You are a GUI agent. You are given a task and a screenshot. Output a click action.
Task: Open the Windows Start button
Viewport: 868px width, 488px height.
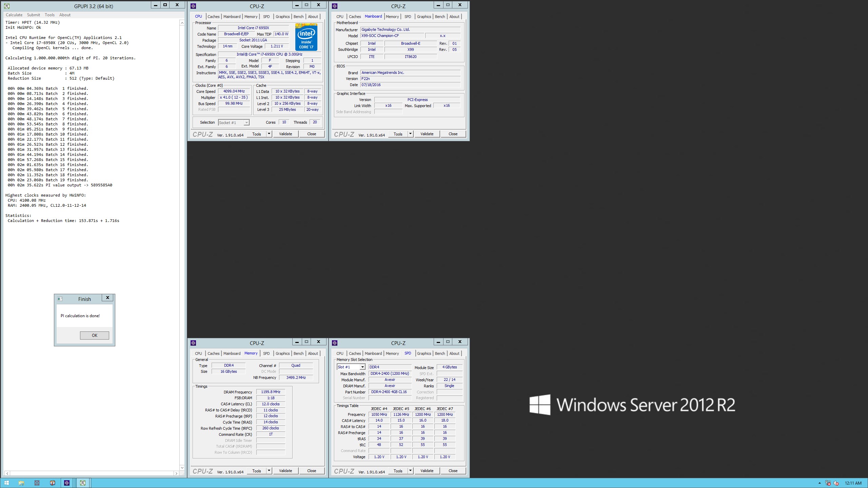click(x=6, y=483)
